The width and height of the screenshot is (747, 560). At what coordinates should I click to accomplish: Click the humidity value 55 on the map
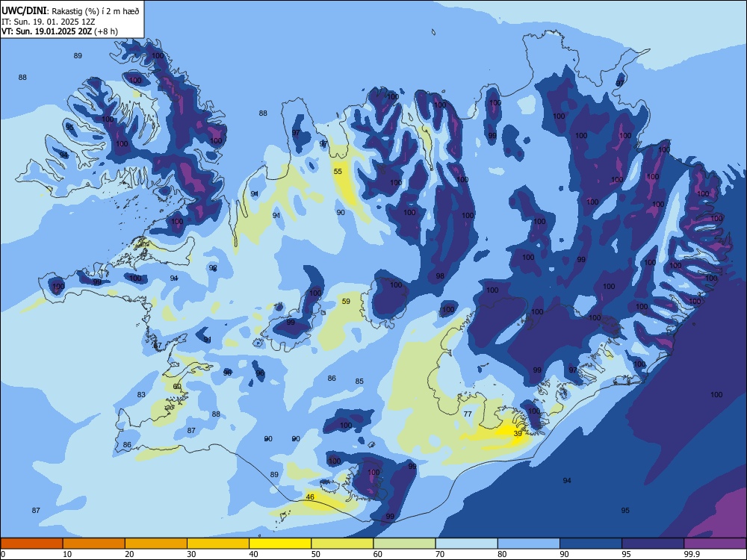click(x=338, y=172)
